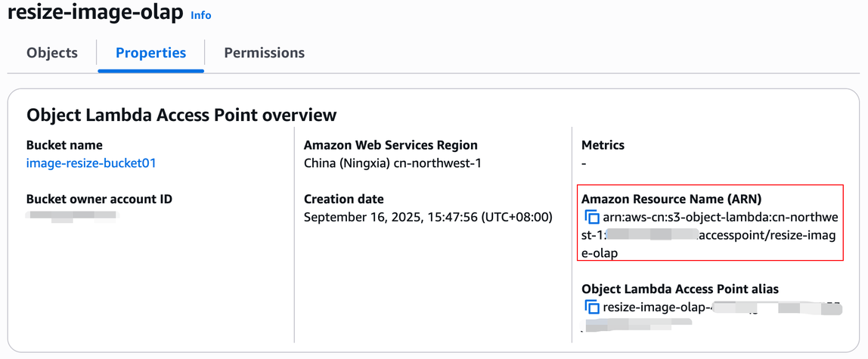Click the resize-image-olap alias value text
868x359 pixels.
point(656,308)
